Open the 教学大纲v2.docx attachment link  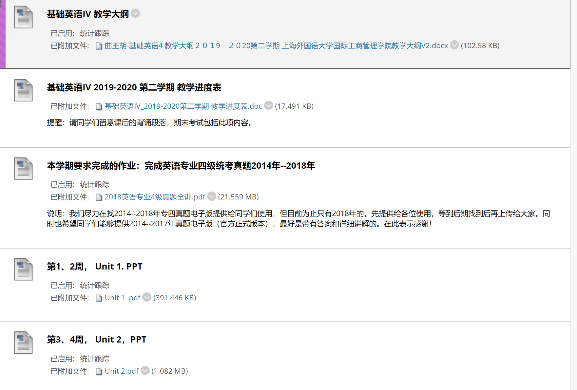[276, 45]
